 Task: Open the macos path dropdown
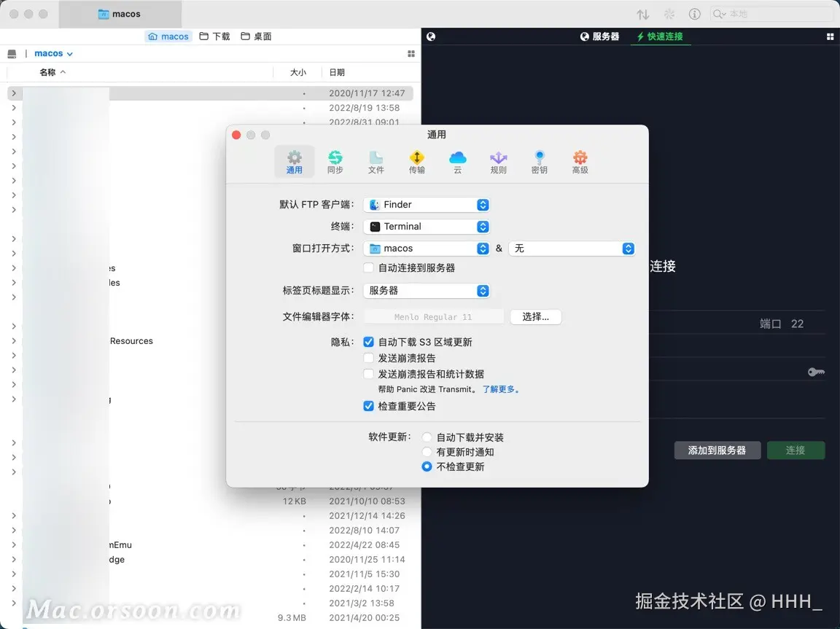click(x=53, y=53)
